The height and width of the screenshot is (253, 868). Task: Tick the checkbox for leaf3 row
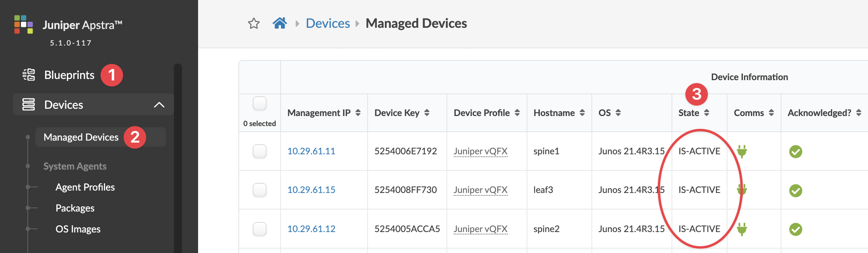pos(260,190)
